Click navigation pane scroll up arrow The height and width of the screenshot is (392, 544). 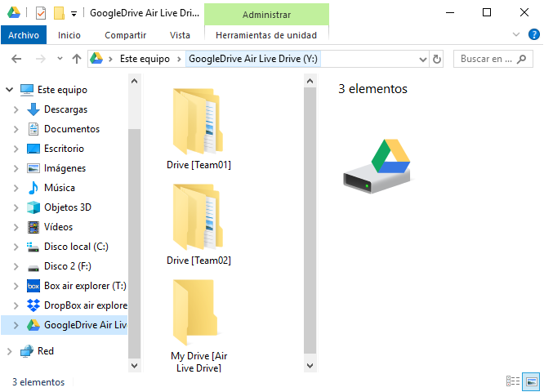pyautogui.click(x=134, y=81)
